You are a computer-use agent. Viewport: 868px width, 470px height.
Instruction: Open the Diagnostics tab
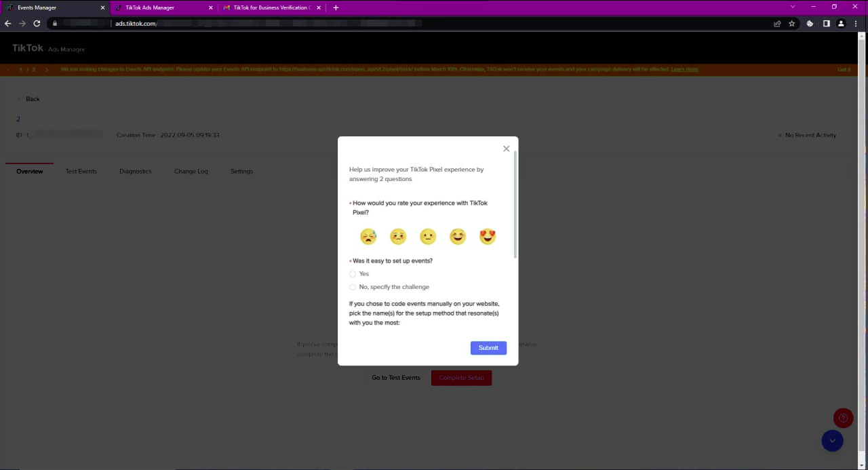click(136, 172)
